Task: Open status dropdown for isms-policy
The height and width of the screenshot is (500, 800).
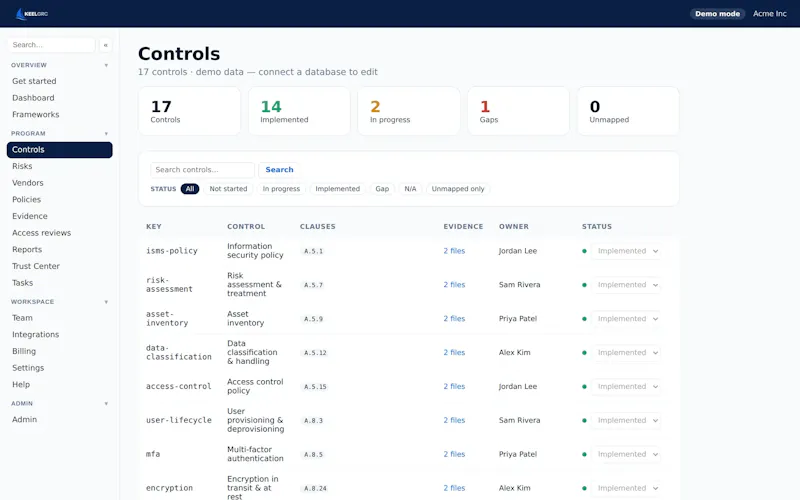Action: (x=627, y=251)
